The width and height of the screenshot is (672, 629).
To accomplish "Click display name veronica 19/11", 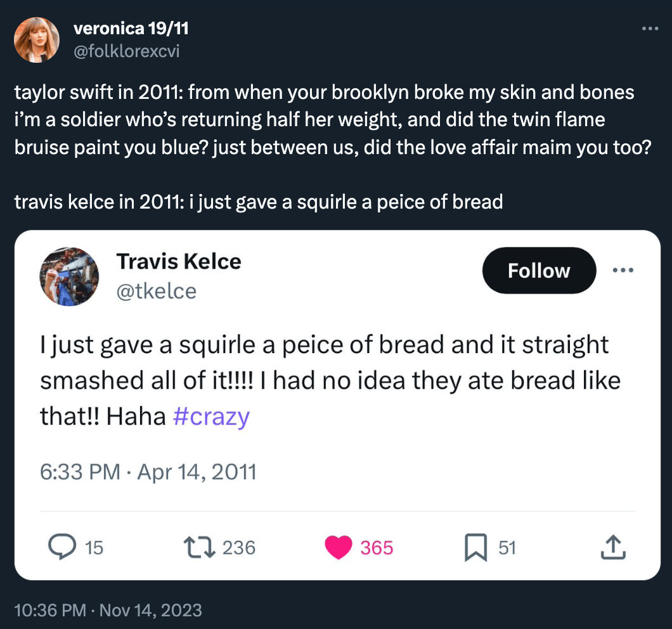I will point(131,29).
